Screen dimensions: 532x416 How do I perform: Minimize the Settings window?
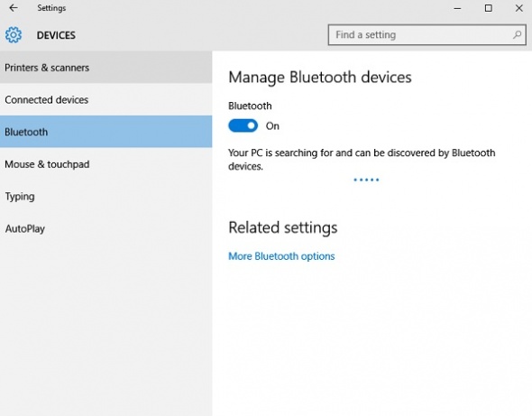[457, 8]
